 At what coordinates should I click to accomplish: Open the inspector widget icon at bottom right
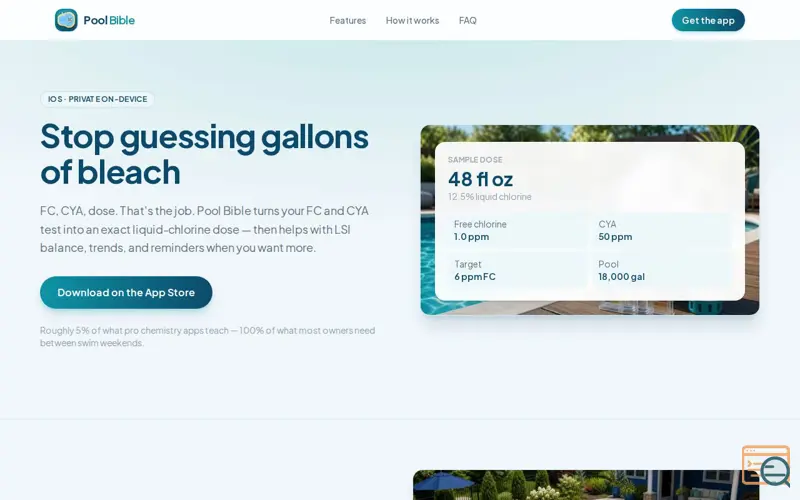[766, 465]
